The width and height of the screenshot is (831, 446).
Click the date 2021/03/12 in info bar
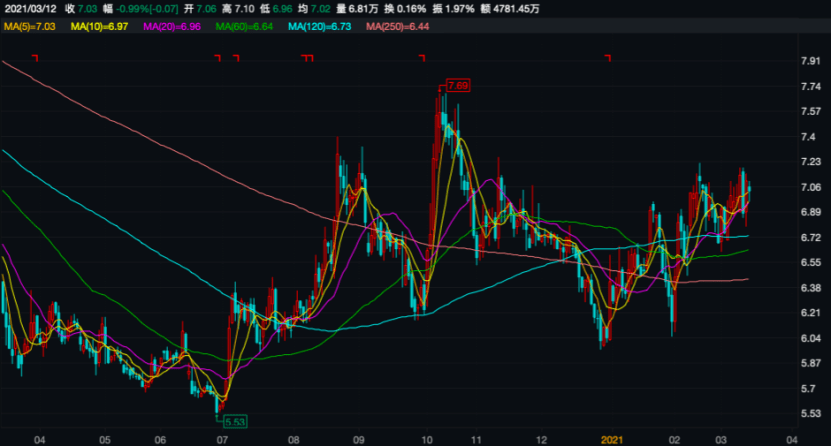(x=29, y=8)
